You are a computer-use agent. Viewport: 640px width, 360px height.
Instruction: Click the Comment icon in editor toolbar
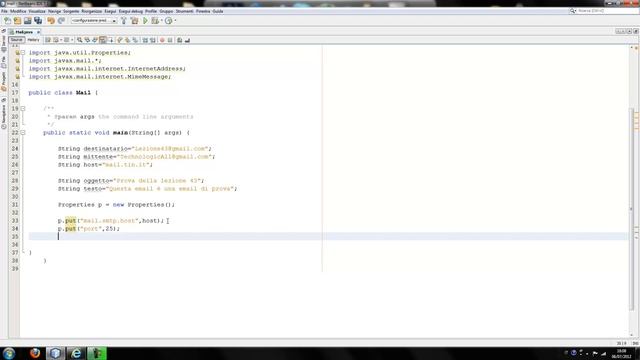[x=180, y=40]
